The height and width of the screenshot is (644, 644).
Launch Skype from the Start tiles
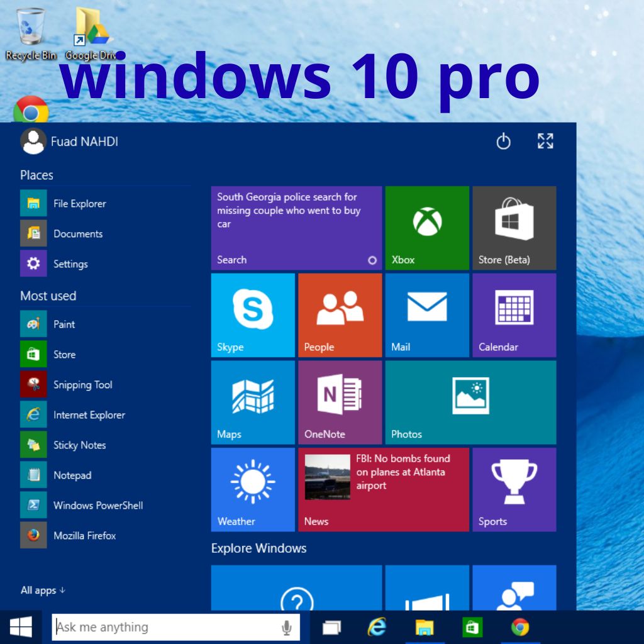[x=253, y=315]
